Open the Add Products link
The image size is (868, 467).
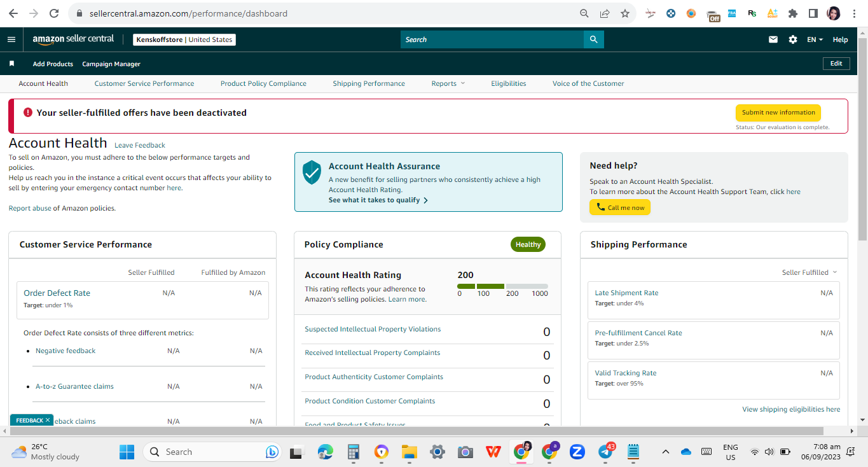tap(53, 64)
